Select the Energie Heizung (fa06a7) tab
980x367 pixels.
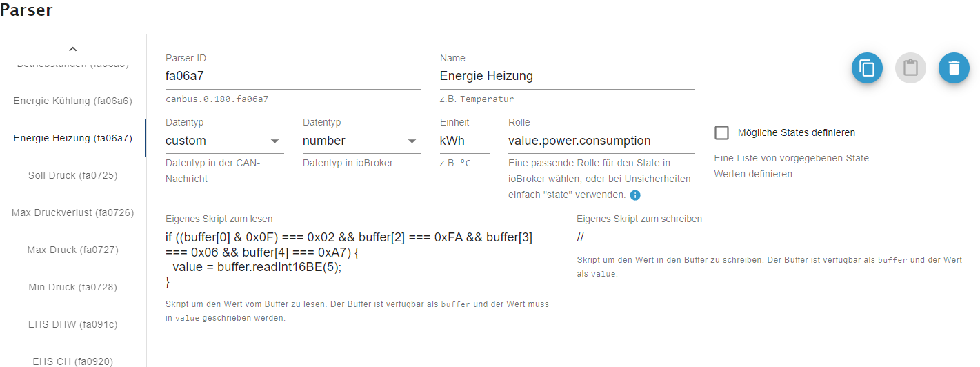[x=72, y=138]
